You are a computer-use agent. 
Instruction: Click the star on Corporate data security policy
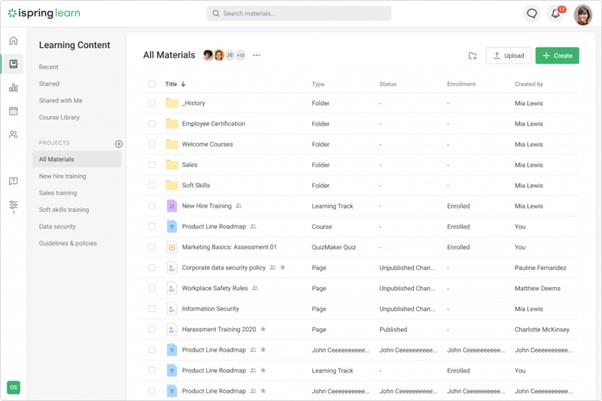click(x=283, y=267)
